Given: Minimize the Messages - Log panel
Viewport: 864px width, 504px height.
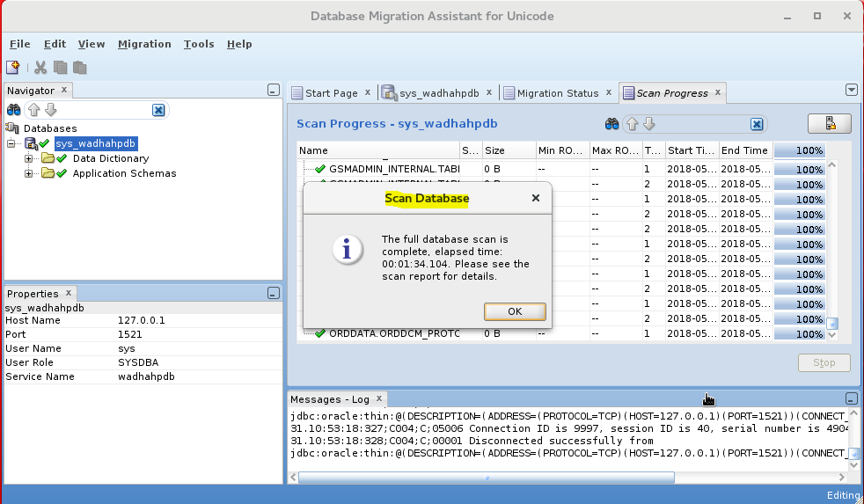Looking at the screenshot, I should (x=852, y=398).
